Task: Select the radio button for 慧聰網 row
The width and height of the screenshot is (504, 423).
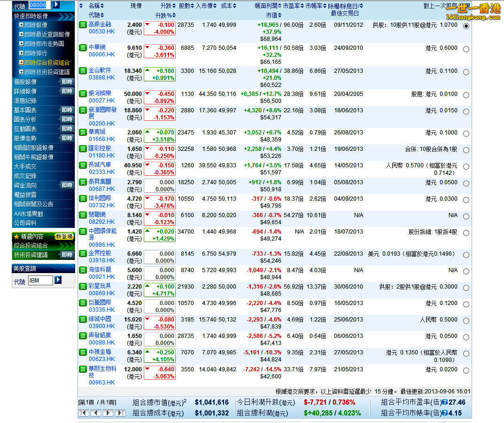Action: pyautogui.click(x=466, y=217)
